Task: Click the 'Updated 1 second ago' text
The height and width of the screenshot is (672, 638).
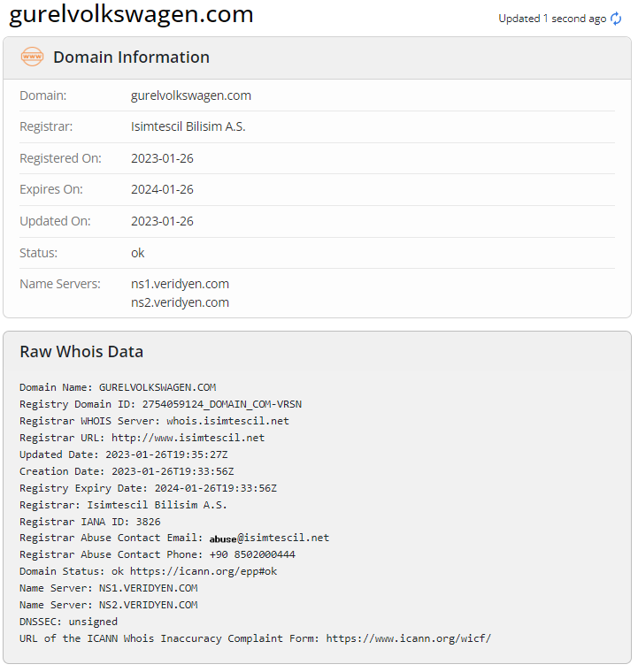Action: pos(552,19)
